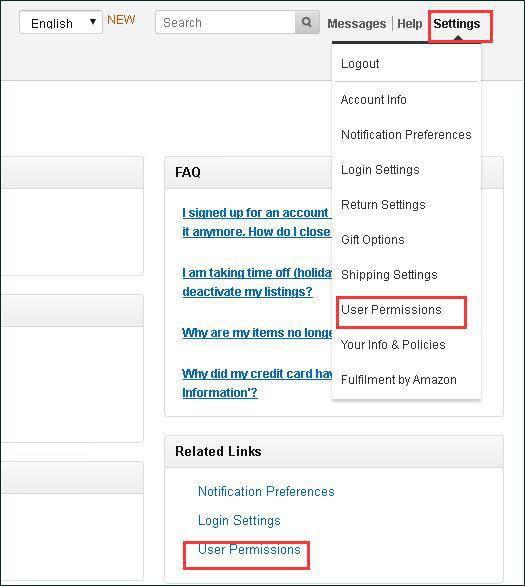Open the Help link
This screenshot has width=525, height=586.
[410, 24]
